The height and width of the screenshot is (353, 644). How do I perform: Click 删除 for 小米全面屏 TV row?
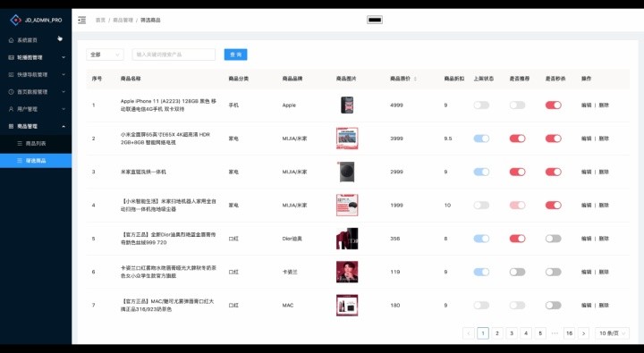(604, 139)
